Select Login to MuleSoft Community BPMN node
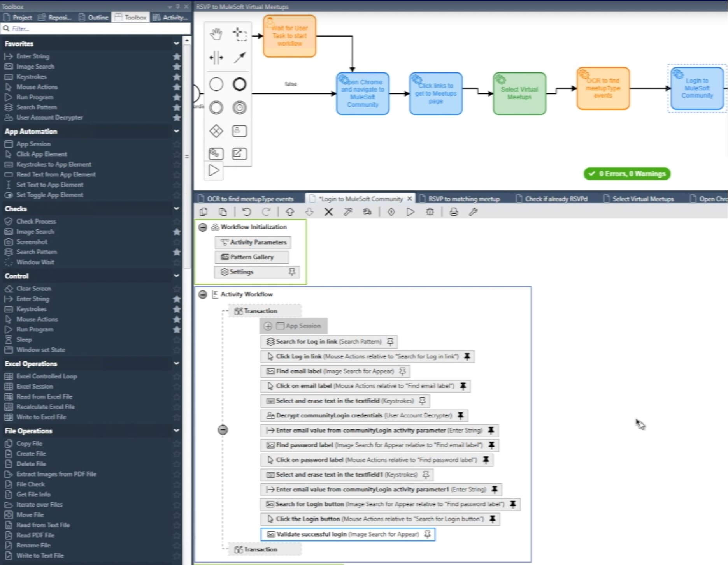728x565 pixels. 697,88
